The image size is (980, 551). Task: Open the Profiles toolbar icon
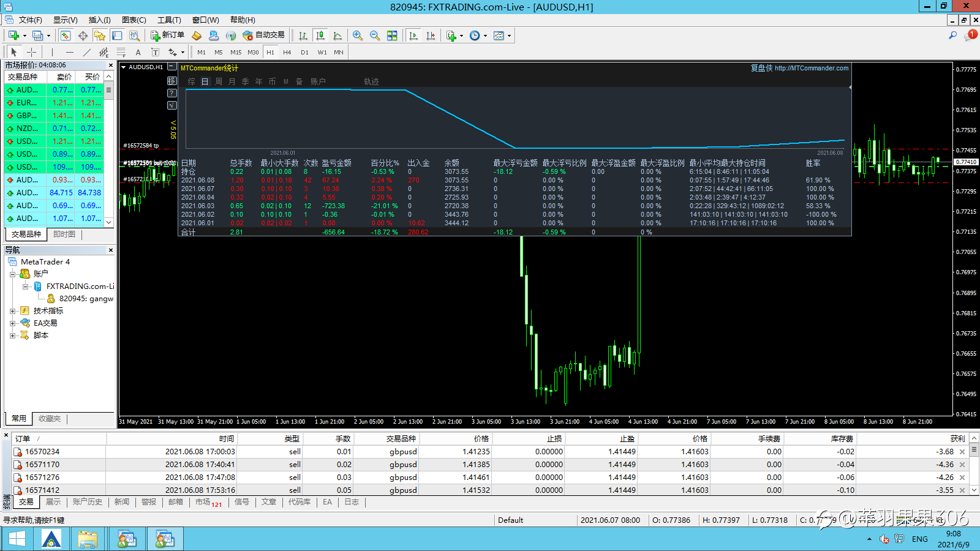coord(38,36)
